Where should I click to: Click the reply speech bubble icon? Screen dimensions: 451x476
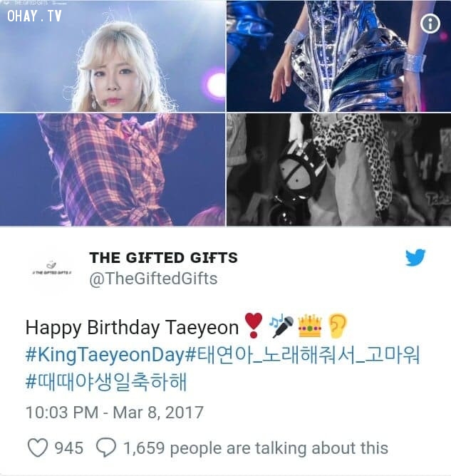tap(106, 447)
